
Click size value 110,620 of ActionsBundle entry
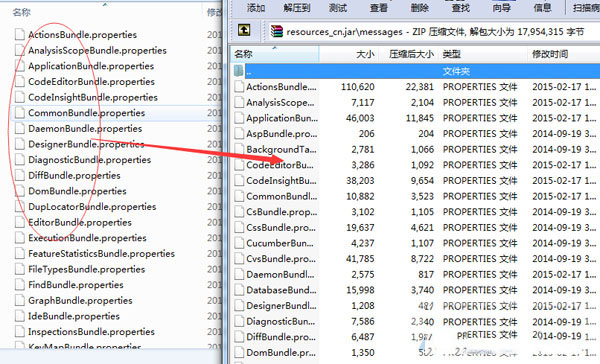point(358,87)
